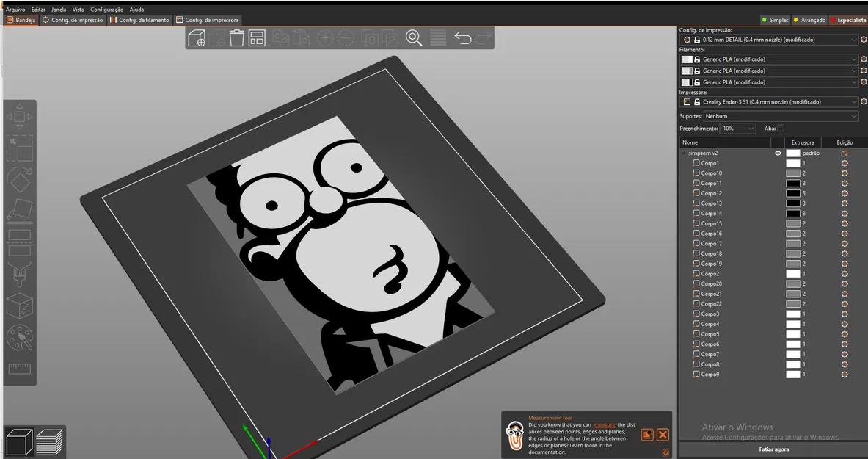Open the Editar menu
This screenshot has height=459, width=868.
pos(38,10)
